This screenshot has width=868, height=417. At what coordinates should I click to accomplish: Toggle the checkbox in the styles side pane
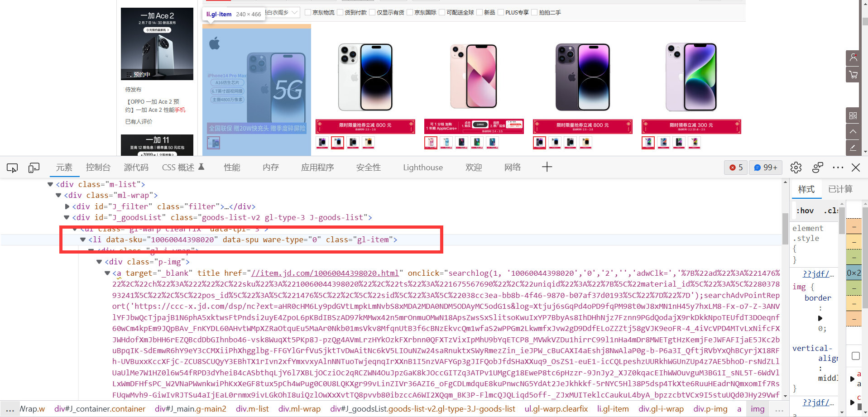click(856, 356)
